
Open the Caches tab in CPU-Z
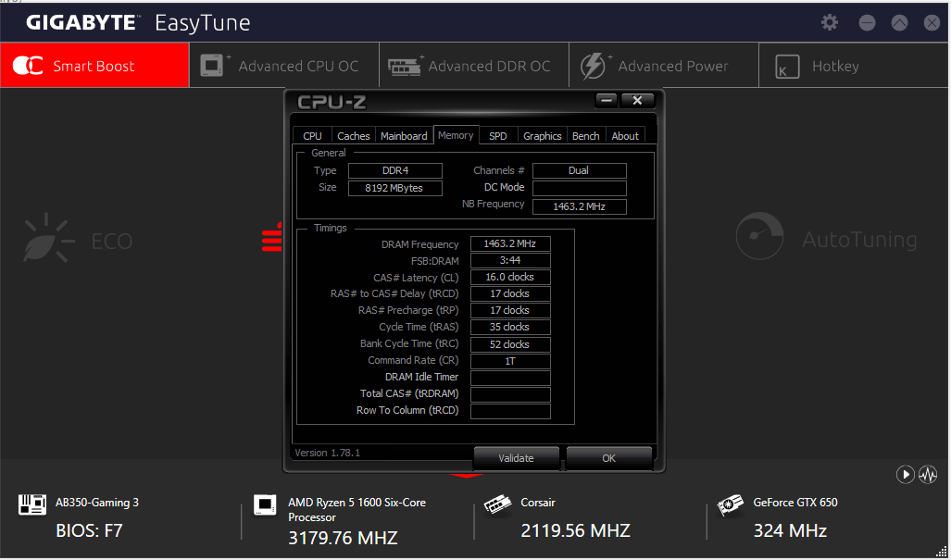click(x=354, y=136)
